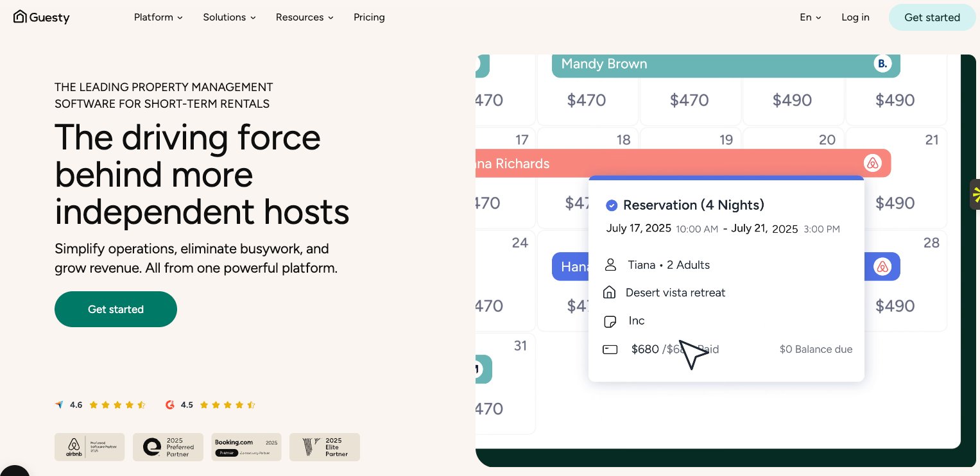980x476 pixels.
Task: Click the G2 4.5 rating logo
Action: point(170,405)
